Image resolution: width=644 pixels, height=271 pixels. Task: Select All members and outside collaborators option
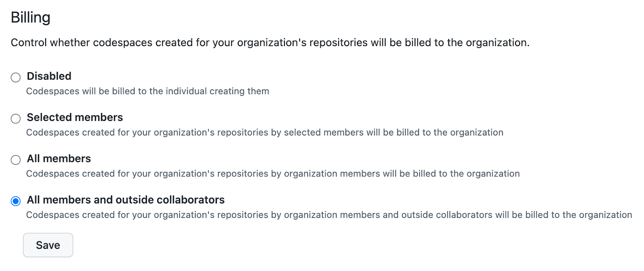[x=15, y=201]
